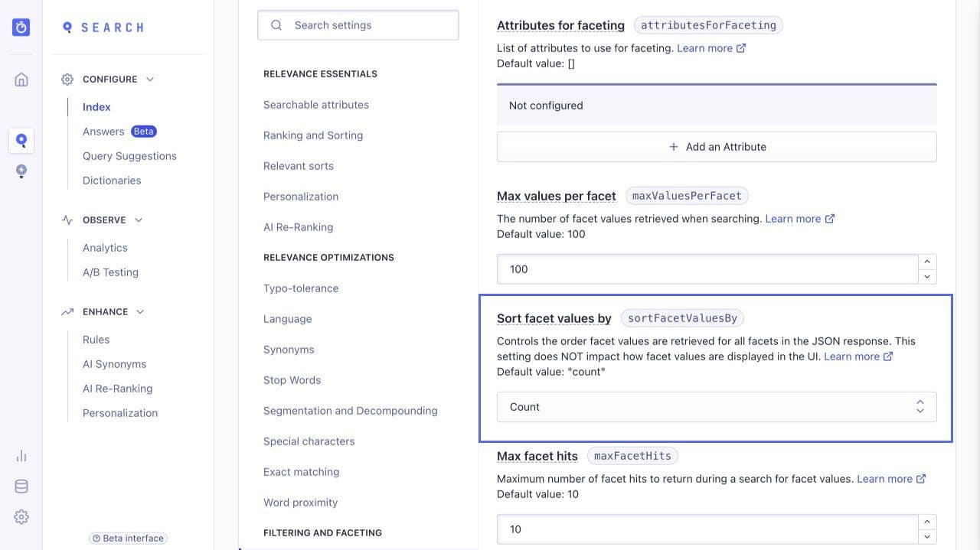
Task: Go to Special characters settings
Action: [x=309, y=441]
